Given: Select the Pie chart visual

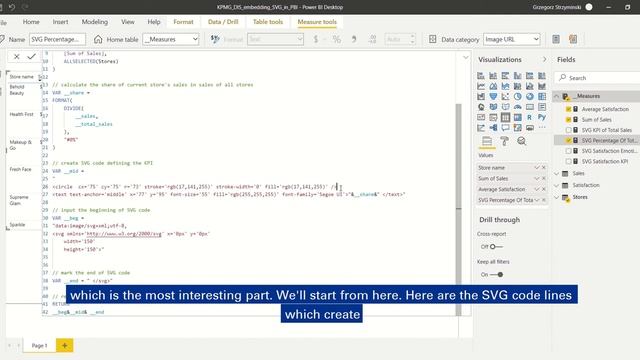Looking at the screenshot, I should coord(518,97).
